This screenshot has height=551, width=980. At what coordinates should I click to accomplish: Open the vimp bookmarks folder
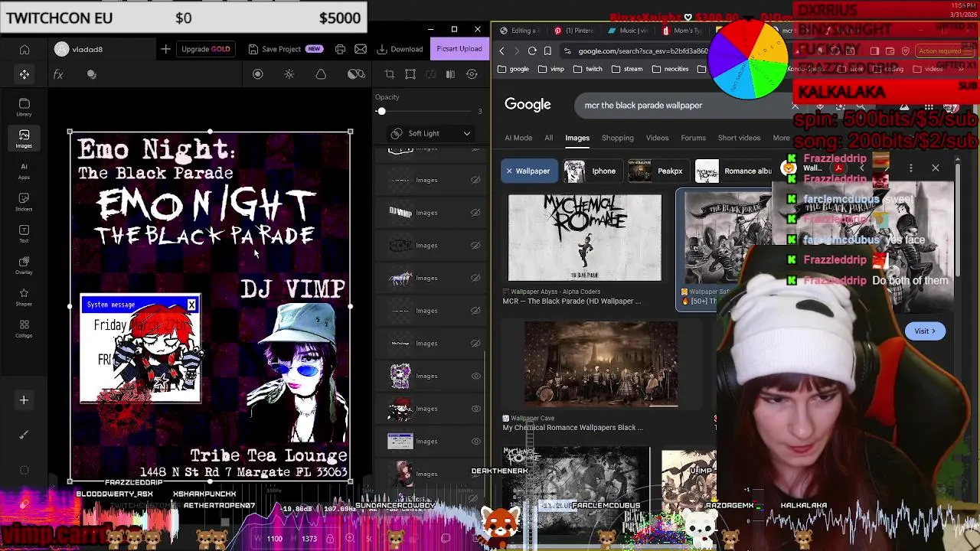550,69
